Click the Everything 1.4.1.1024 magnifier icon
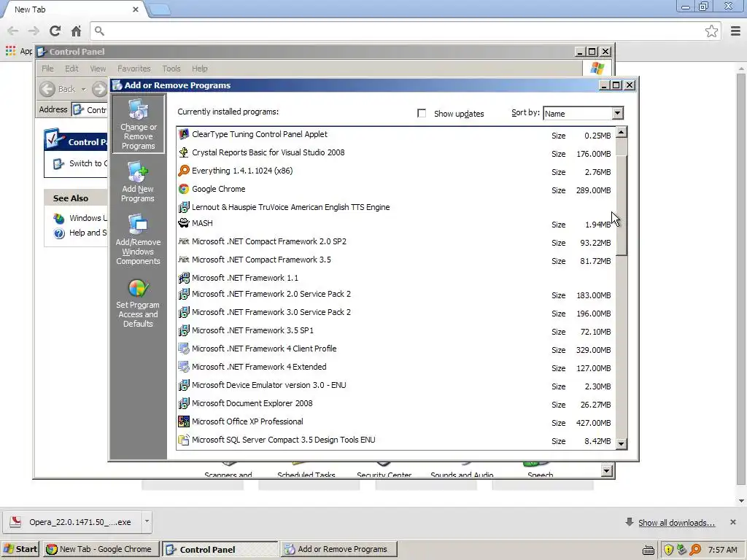 coord(183,171)
